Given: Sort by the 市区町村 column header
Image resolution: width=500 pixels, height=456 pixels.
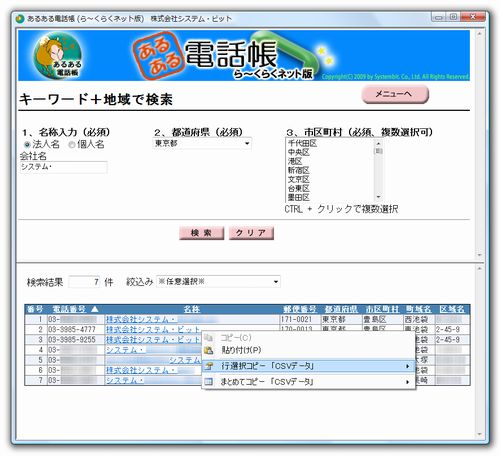Looking at the screenshot, I should [382, 309].
